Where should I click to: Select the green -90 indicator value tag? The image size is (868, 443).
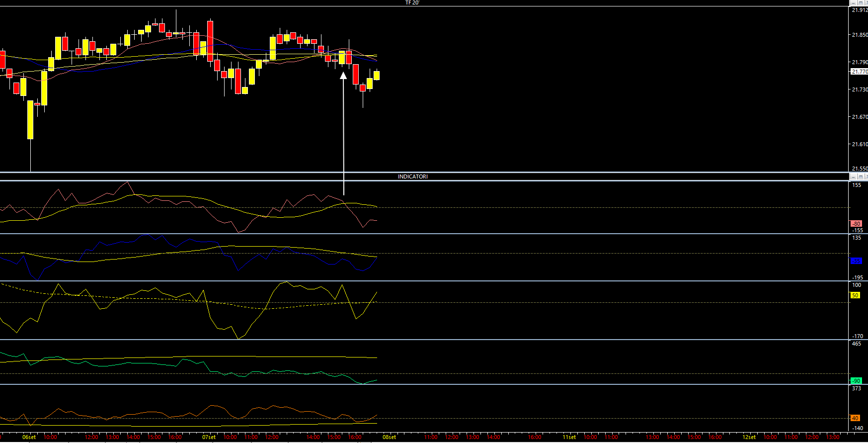pyautogui.click(x=856, y=381)
